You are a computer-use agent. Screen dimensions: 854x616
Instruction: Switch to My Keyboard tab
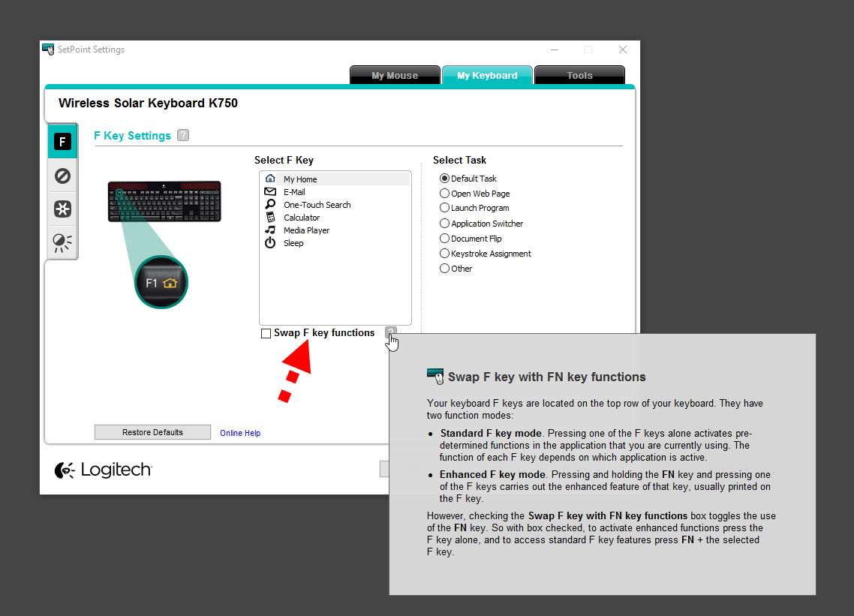(488, 75)
